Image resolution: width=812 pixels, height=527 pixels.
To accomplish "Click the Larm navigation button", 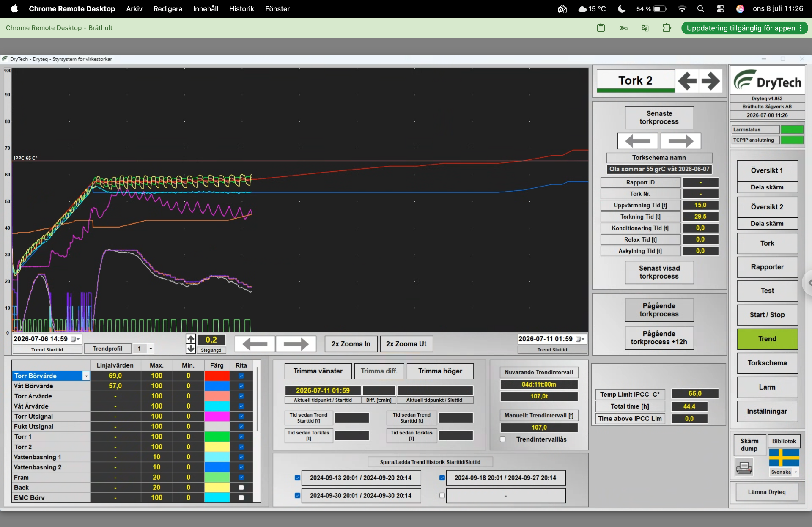I will (x=767, y=387).
